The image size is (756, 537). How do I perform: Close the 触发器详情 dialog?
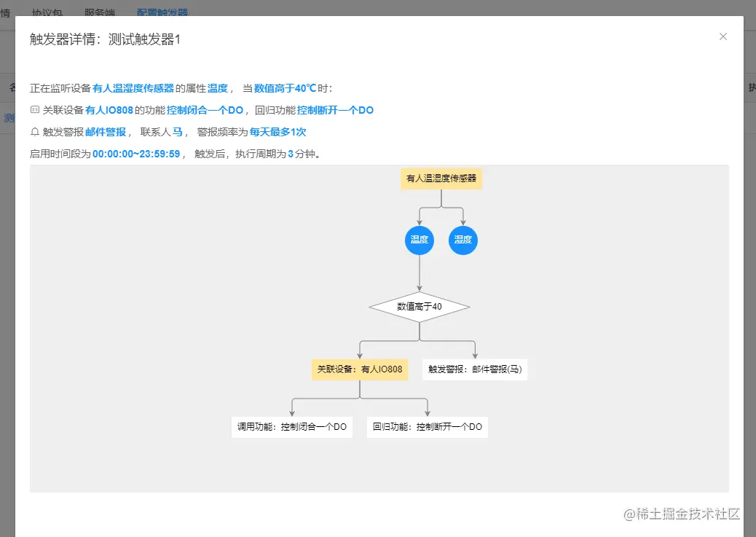[x=723, y=36]
